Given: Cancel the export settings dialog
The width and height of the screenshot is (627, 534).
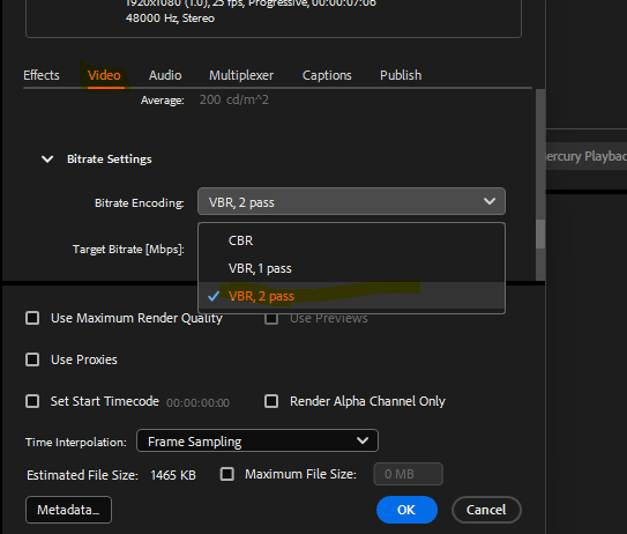Looking at the screenshot, I should [486, 510].
